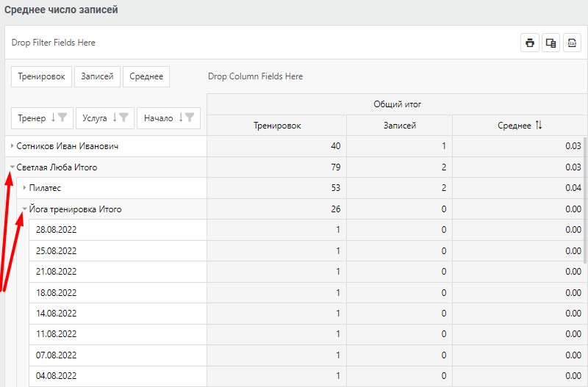588x387 pixels.
Task: Collapse Йога тренировка Итого row
Action: coord(25,209)
